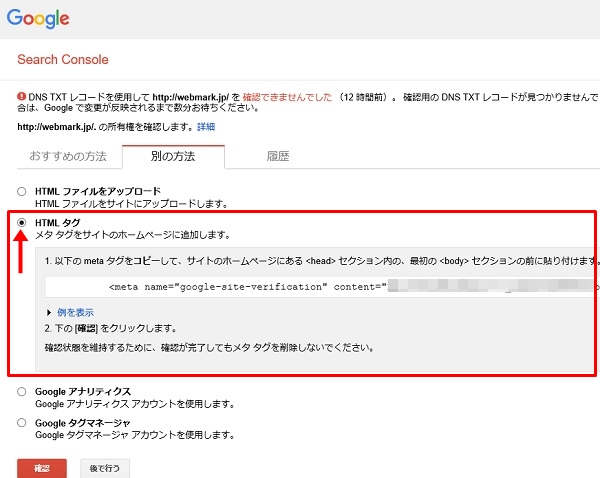Click the Google タグマネージャ アカウントを使用します description
This screenshot has width=600, height=478.
135,435
